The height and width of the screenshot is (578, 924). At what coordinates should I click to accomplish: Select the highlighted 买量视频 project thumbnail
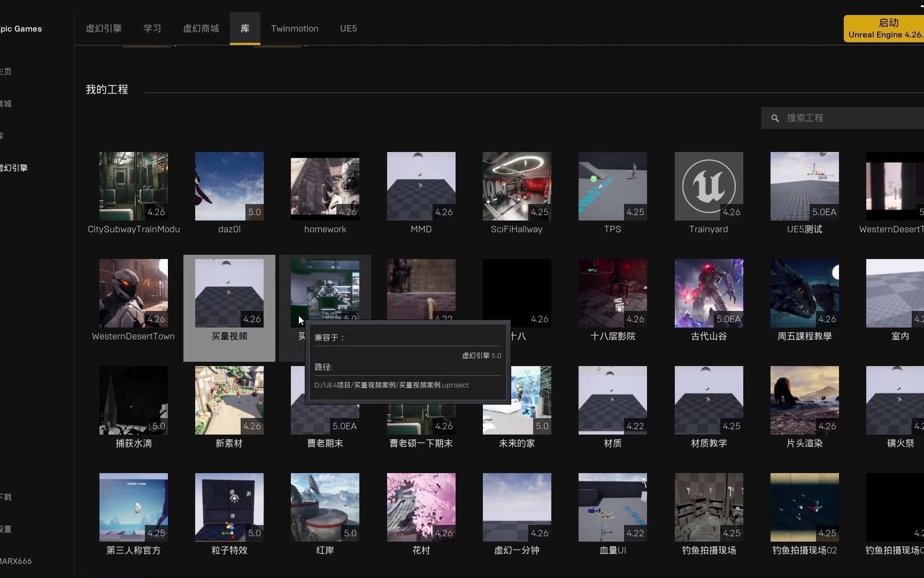(x=229, y=293)
